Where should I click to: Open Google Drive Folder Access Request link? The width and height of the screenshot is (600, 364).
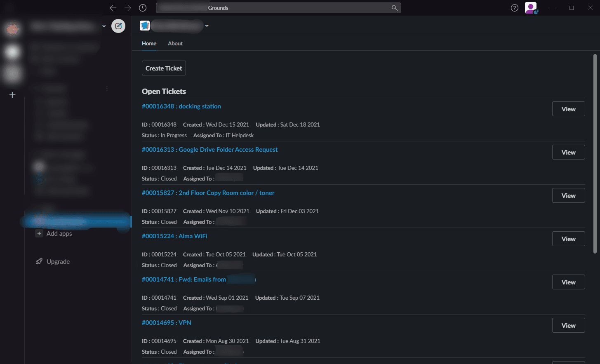coord(209,150)
